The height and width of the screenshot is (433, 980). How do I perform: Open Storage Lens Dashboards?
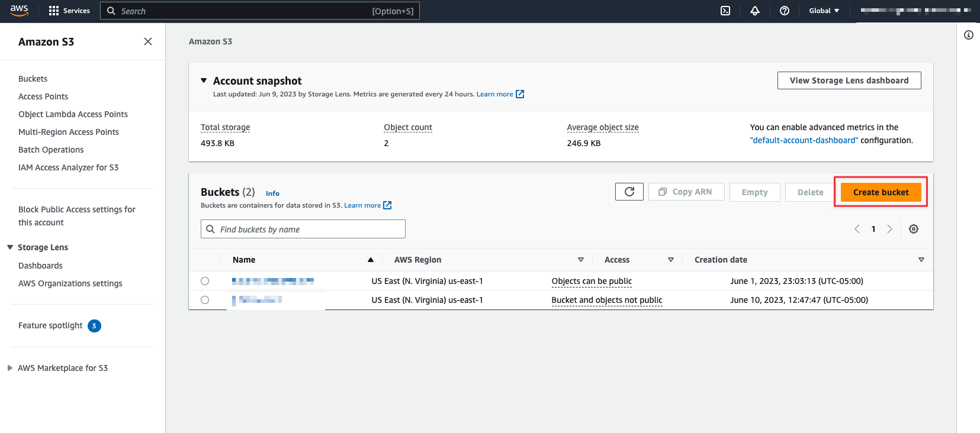[40, 266]
